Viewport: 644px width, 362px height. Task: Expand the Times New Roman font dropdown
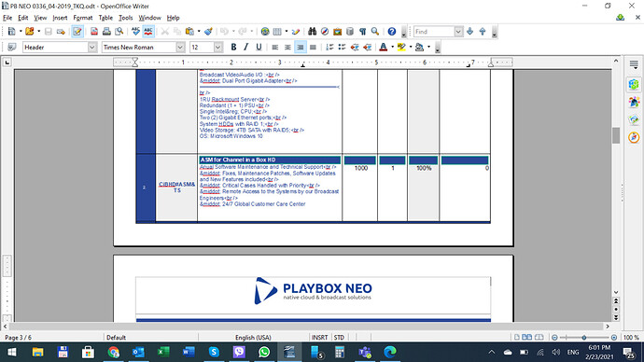[x=180, y=48]
